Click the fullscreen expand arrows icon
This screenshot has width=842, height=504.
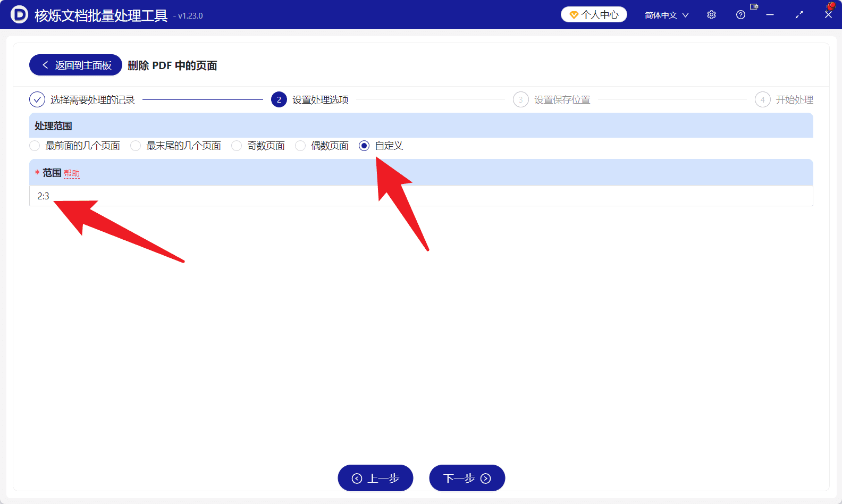(x=799, y=15)
